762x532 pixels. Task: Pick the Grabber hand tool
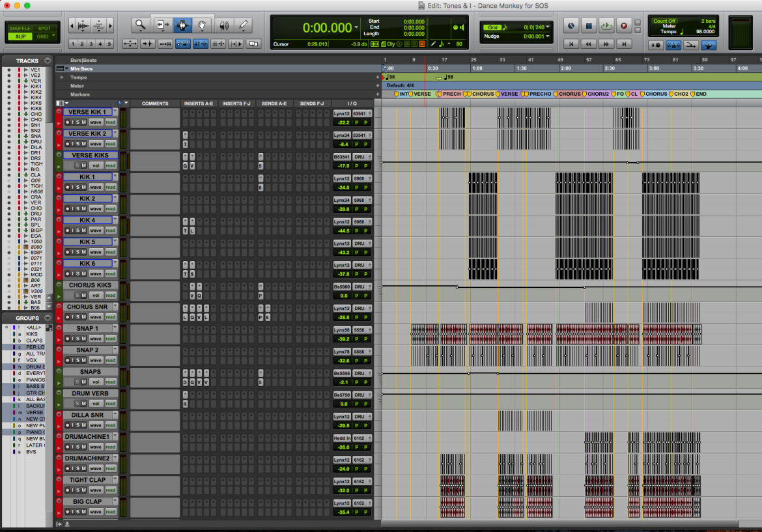[x=202, y=25]
